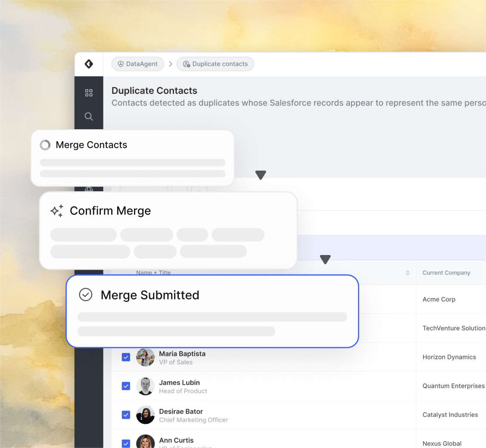
Task: Click the Quantum Enterprises company cell
Action: click(x=453, y=386)
